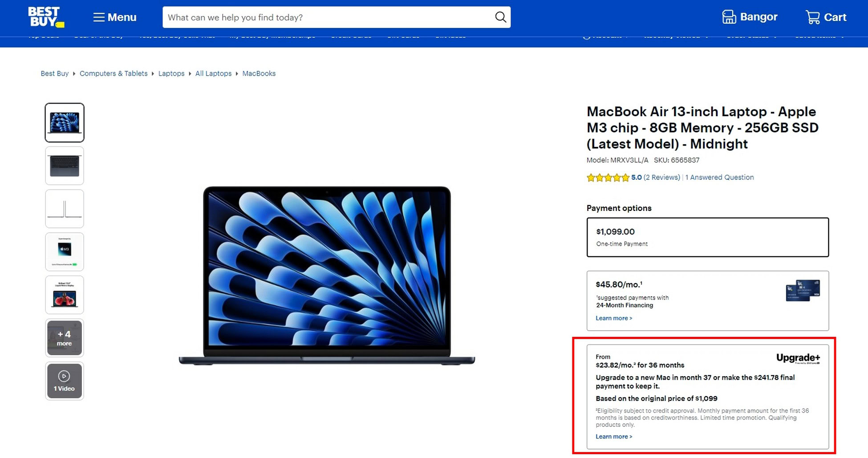Click the Upgrade+ logo
The width and height of the screenshot is (868, 458).
pyautogui.click(x=798, y=358)
